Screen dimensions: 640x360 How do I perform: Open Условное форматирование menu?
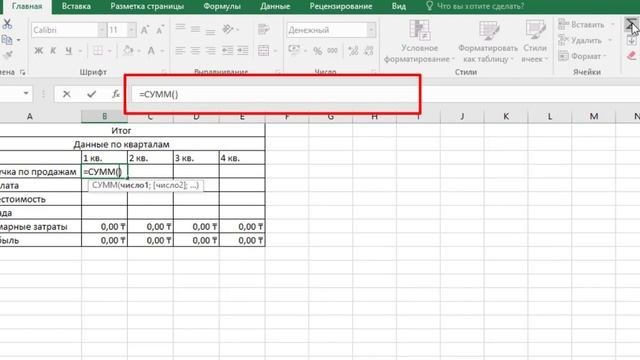(x=419, y=41)
